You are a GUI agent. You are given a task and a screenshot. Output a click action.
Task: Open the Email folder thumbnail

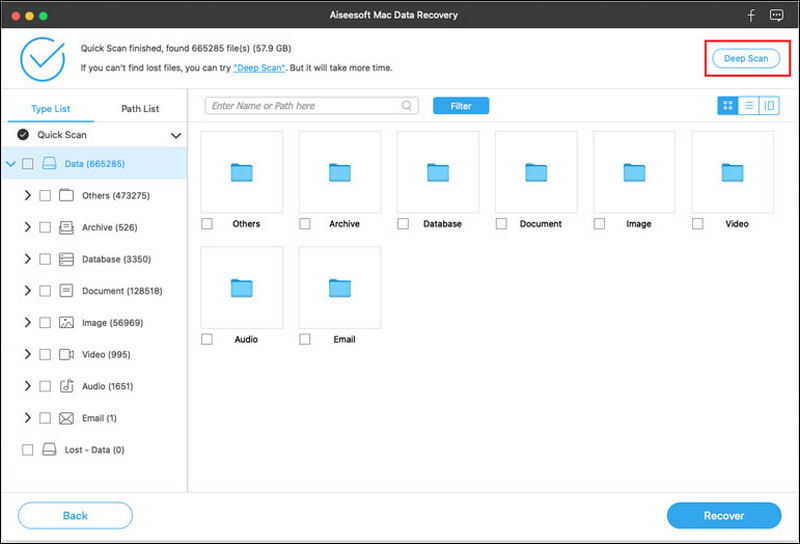[340, 288]
